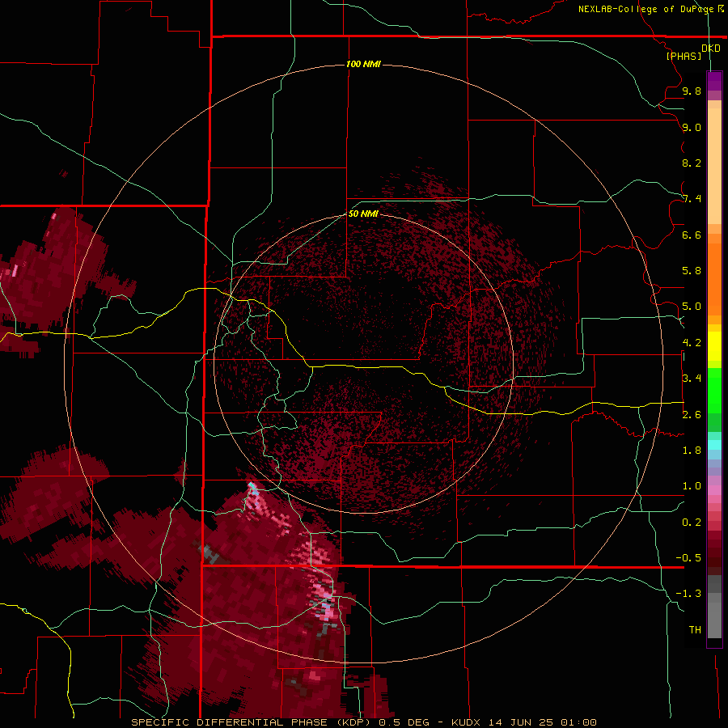Image resolution: width=728 pixels, height=728 pixels.
Task: Click the 4.2 legend value
Action: point(692,343)
